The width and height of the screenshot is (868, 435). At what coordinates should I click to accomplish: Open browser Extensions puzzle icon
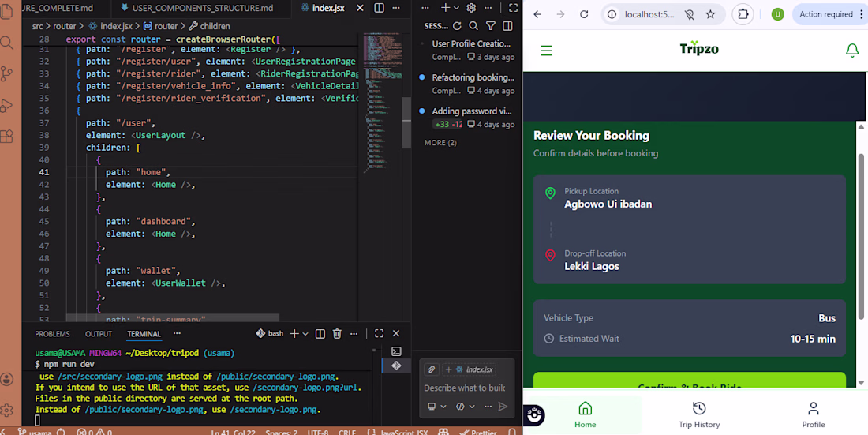743,14
